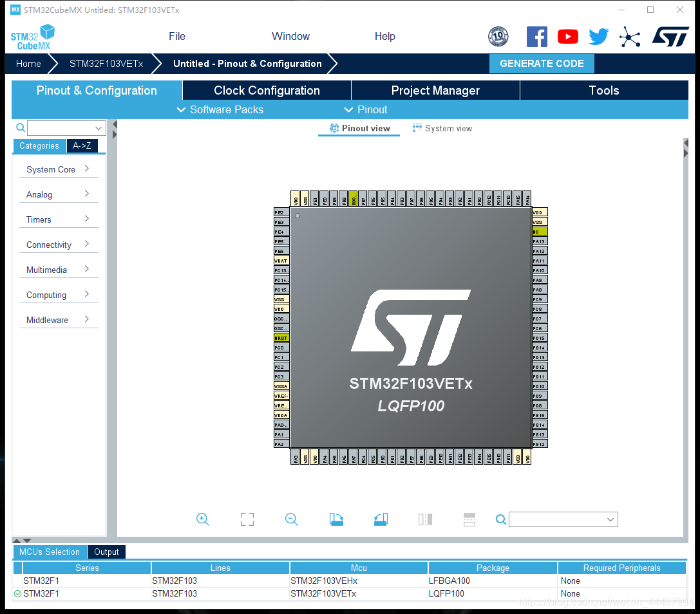This screenshot has width=700, height=614.
Task: Switch to the Tools tab
Action: click(x=604, y=90)
